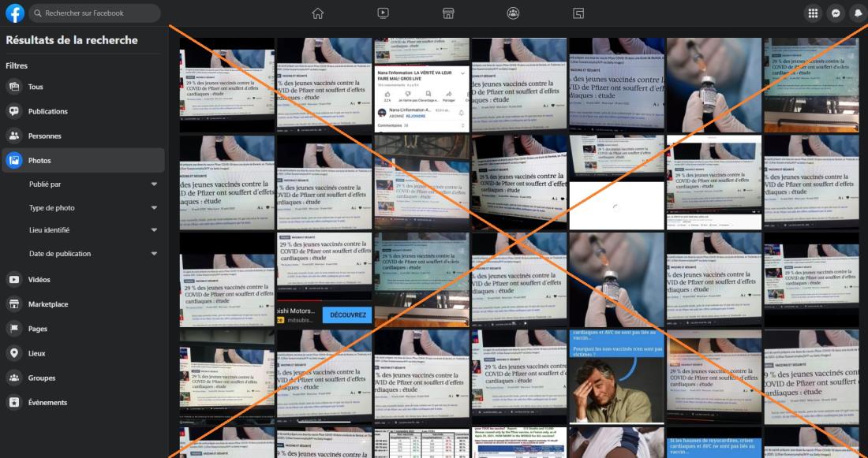The image size is (868, 458).
Task: Select the Pages filter
Action: (83, 329)
